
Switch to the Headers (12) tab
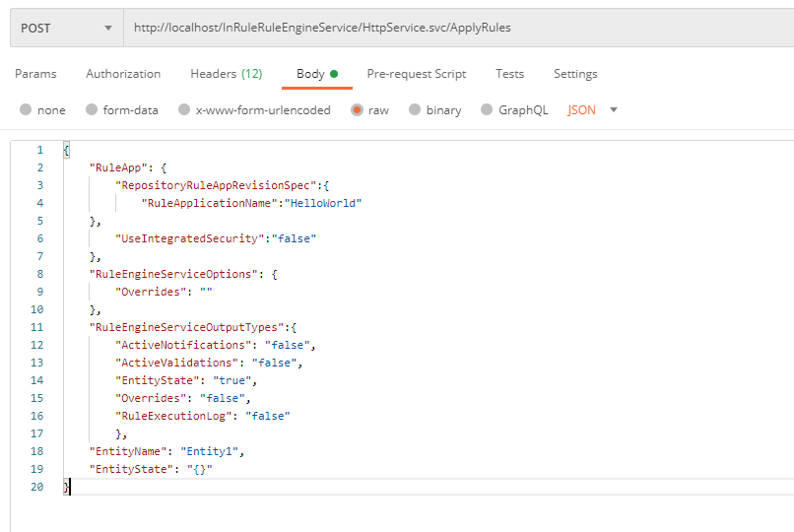click(226, 74)
